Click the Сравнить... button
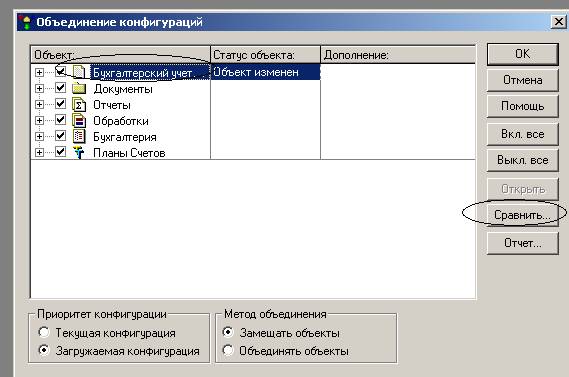 click(522, 216)
